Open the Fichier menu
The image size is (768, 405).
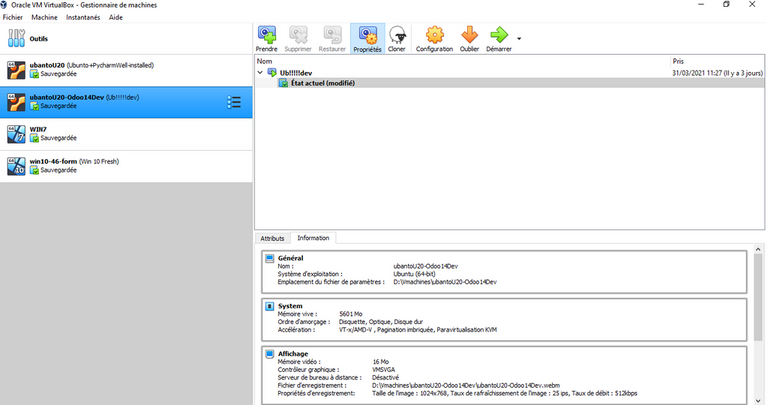tap(13, 17)
